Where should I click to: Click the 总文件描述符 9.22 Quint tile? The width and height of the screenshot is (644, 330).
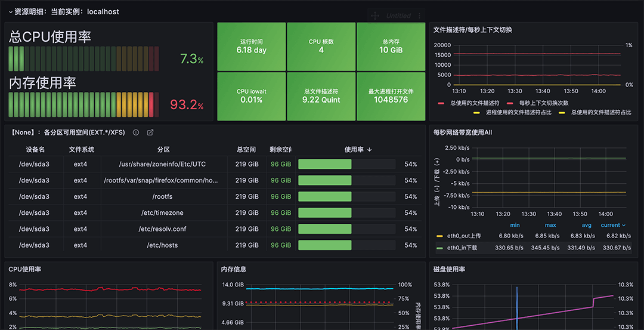(321, 96)
